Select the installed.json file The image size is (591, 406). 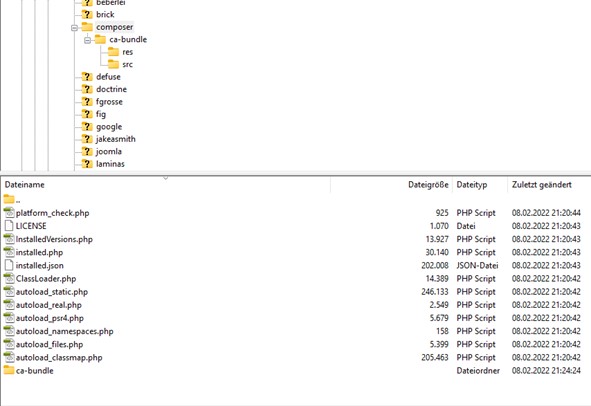pos(40,265)
